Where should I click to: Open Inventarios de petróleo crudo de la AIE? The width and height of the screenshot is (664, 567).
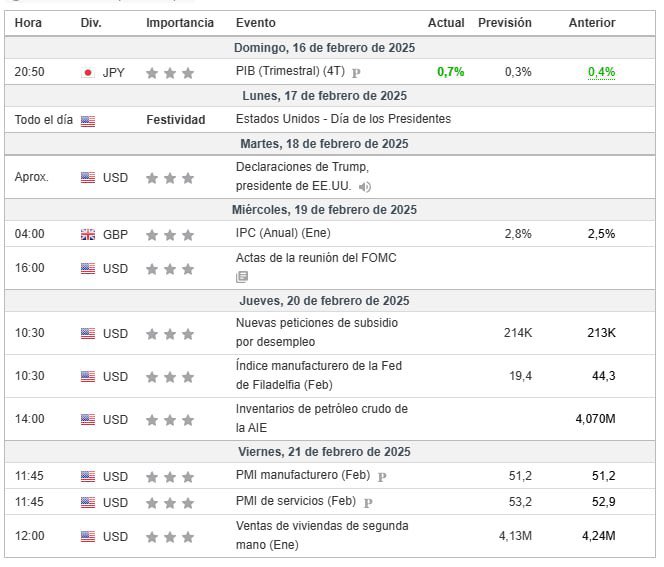pyautogui.click(x=322, y=418)
